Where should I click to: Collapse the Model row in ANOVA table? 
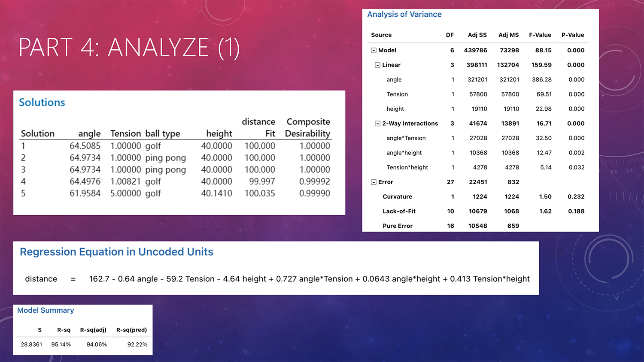(x=374, y=51)
